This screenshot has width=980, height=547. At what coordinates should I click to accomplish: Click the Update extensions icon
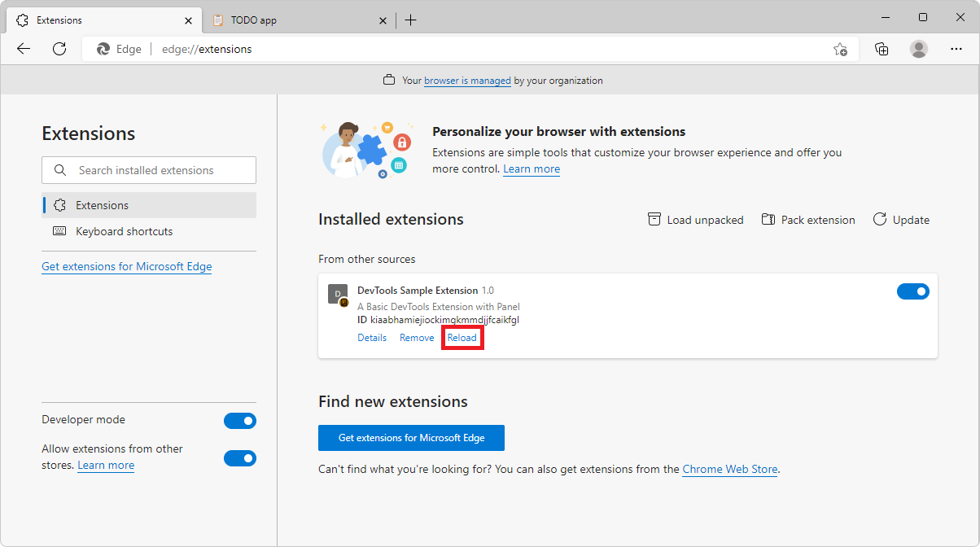pos(880,219)
